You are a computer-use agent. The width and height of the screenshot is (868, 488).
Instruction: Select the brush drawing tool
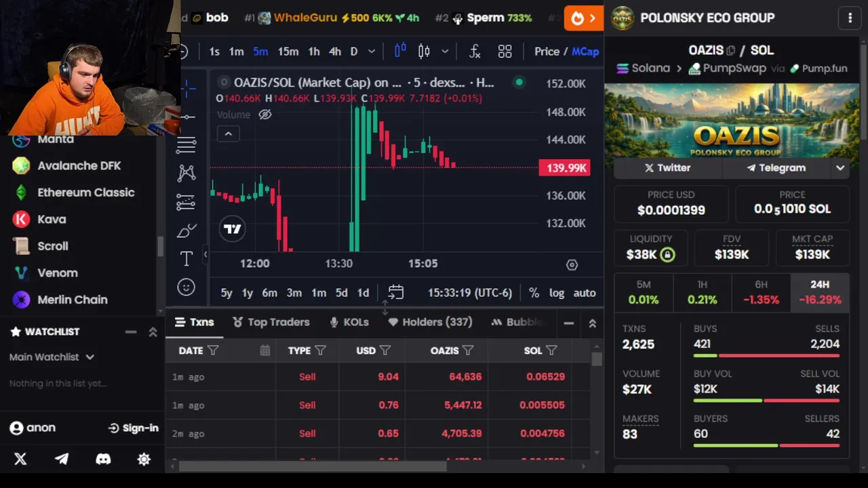pyautogui.click(x=186, y=230)
